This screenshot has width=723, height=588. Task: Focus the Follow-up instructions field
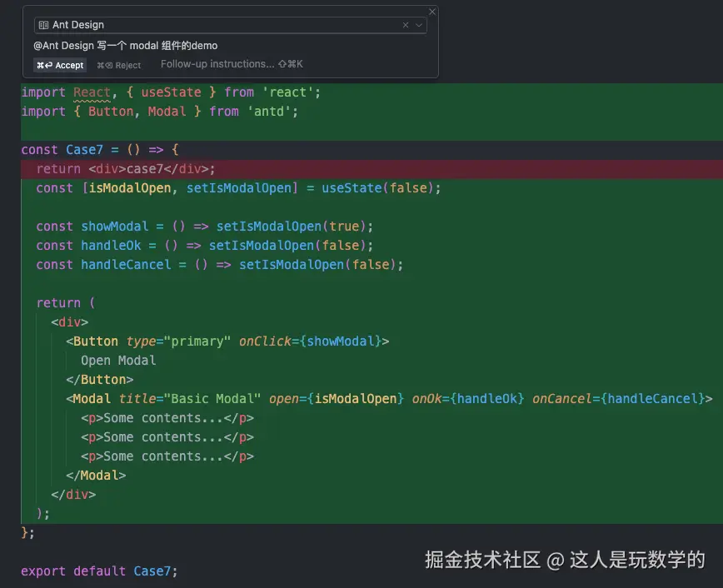232,64
